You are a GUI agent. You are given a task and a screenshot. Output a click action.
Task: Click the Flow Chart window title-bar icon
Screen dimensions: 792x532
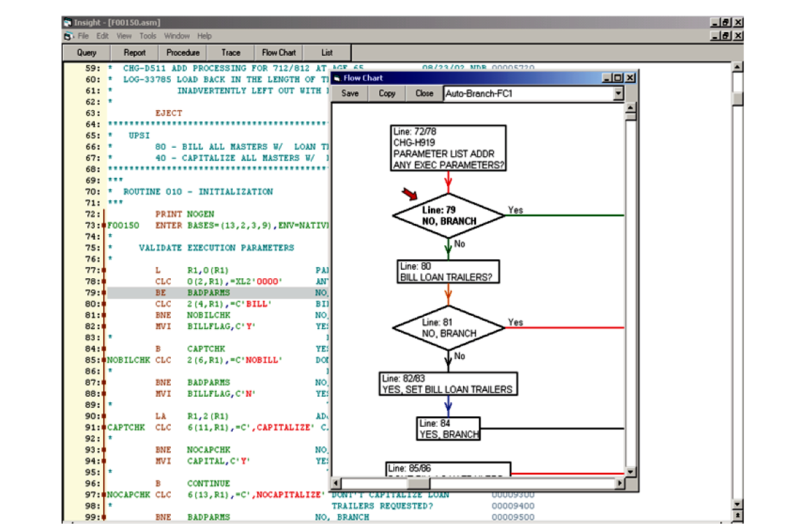coord(337,77)
